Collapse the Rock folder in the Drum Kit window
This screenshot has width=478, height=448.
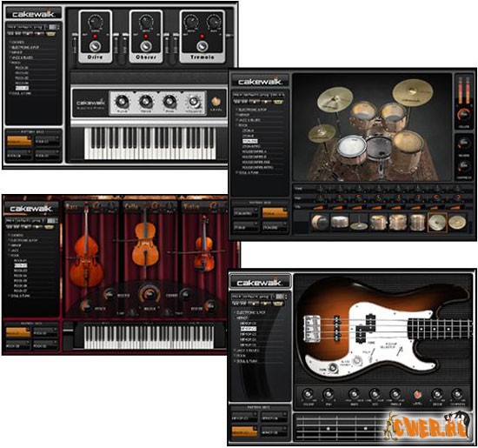[242, 125]
